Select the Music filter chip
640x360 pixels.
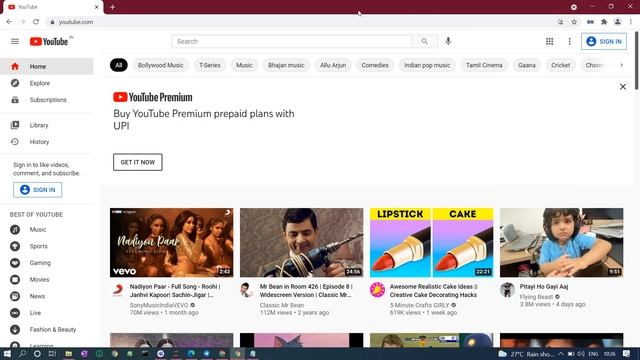coord(244,65)
